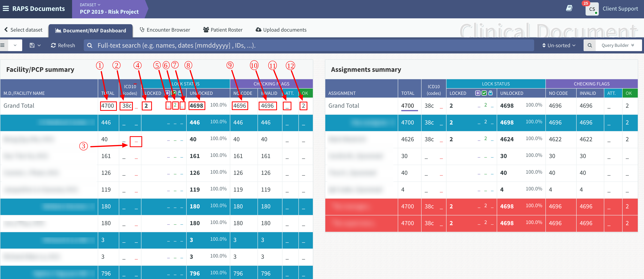Screen dimensions: 644x279
Task: Switch to Document/RAF Dashboard tab
Action: (91, 31)
